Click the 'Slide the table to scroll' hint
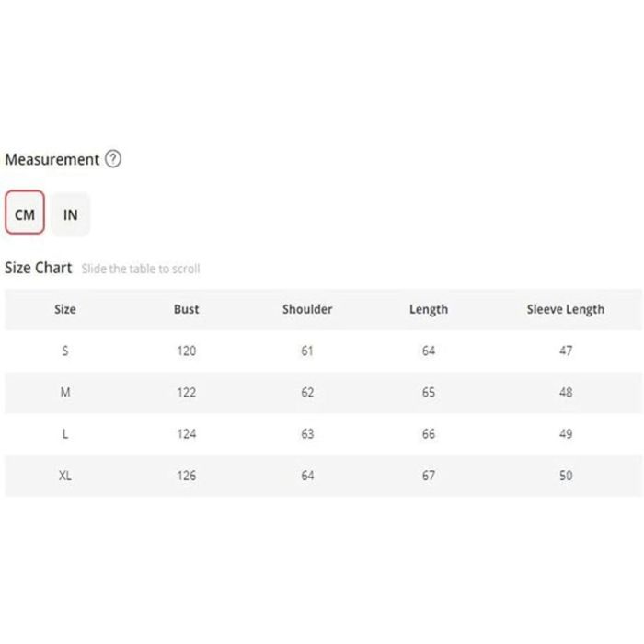Screen dimensions: 644x644 pos(140,269)
